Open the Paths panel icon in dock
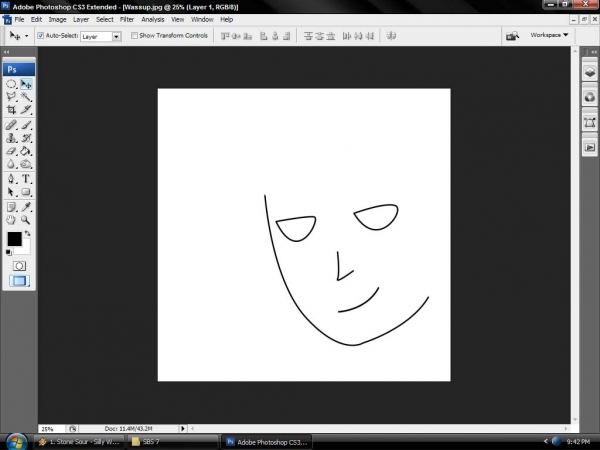The image size is (600, 450). point(590,123)
